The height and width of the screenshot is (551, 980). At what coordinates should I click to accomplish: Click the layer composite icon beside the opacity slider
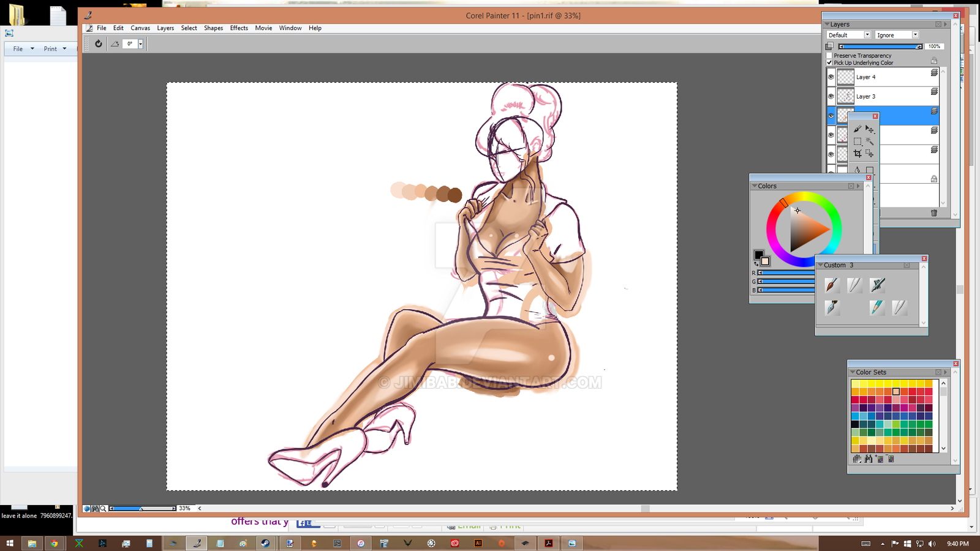point(829,47)
